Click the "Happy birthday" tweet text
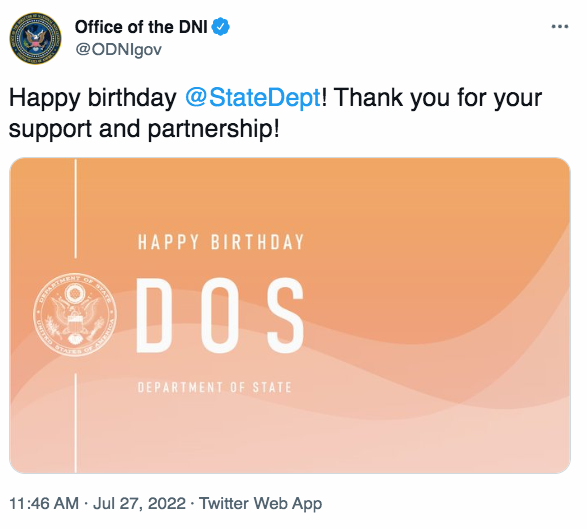This screenshot has height=529, width=587. pos(92,98)
